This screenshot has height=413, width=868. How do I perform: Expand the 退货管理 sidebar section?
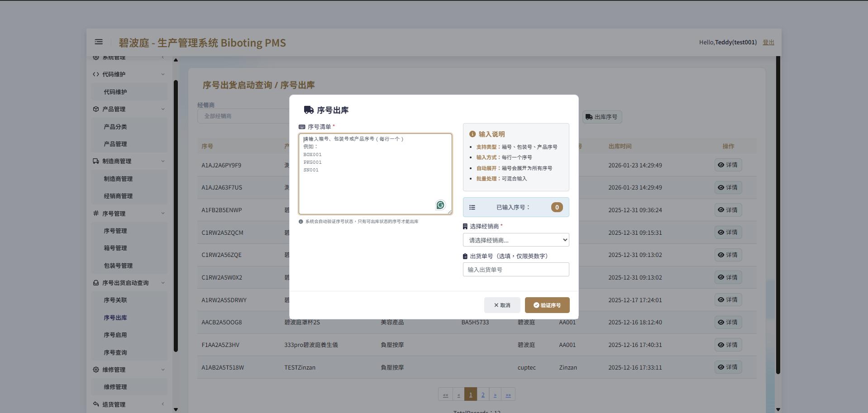point(163,404)
